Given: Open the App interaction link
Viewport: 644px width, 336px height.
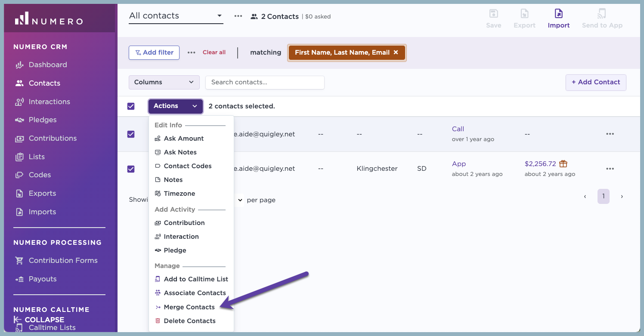Looking at the screenshot, I should click(x=459, y=164).
